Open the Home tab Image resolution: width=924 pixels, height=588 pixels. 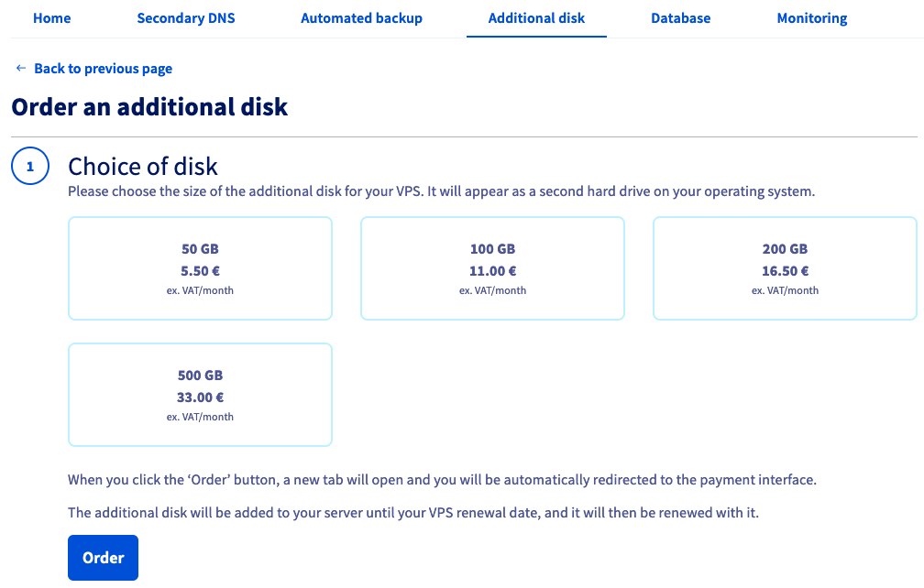tap(51, 18)
